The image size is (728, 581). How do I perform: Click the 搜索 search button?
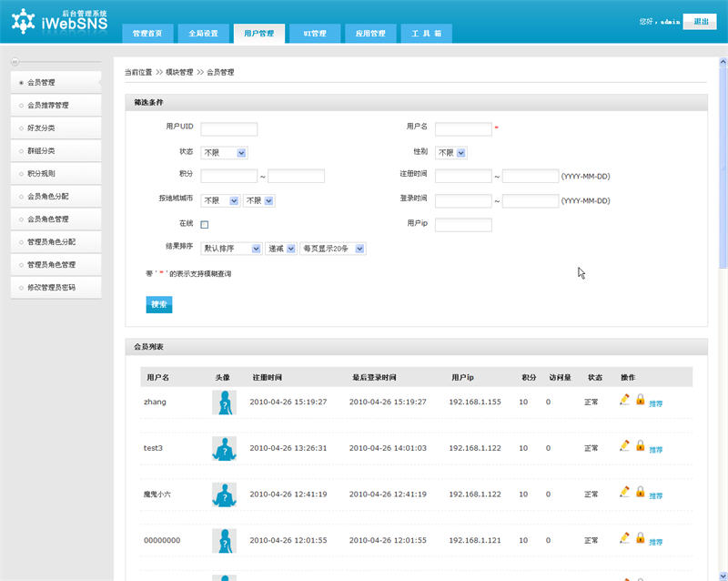click(x=159, y=304)
